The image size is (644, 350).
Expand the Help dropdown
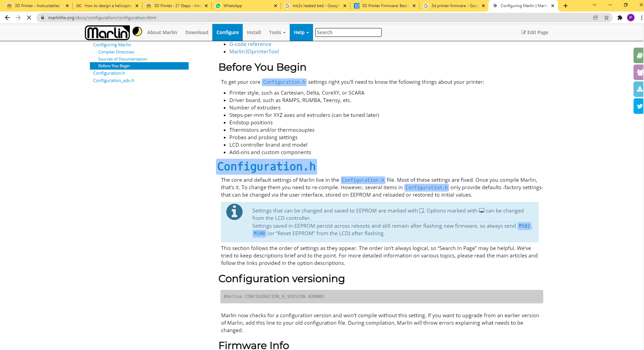click(x=301, y=32)
